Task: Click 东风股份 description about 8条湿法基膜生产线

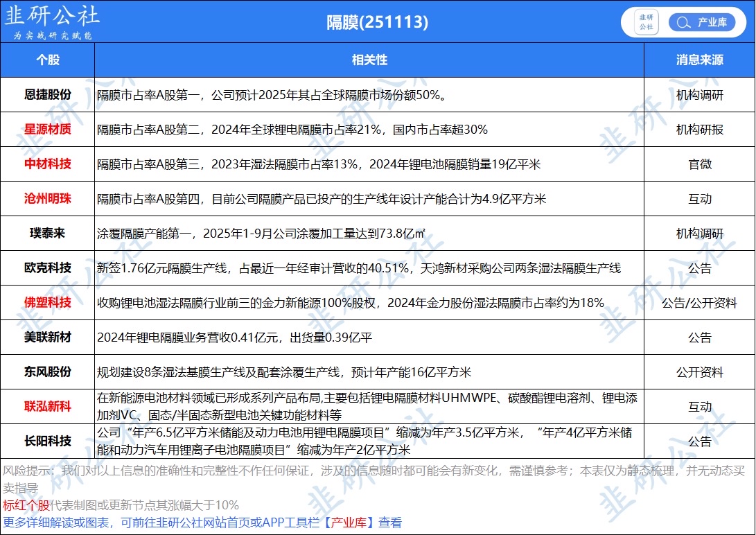Action: (284, 373)
